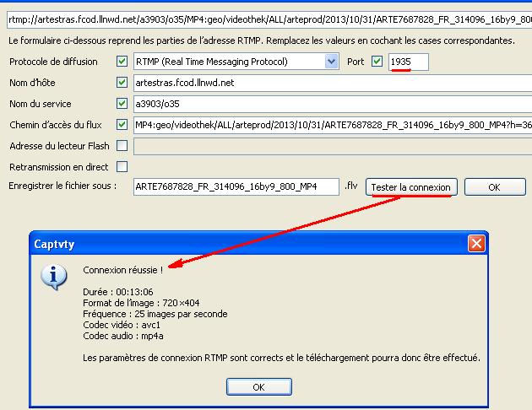Uncheck the Chemin d'accès du flux checkbox
The height and width of the screenshot is (410, 532).
coord(122,125)
